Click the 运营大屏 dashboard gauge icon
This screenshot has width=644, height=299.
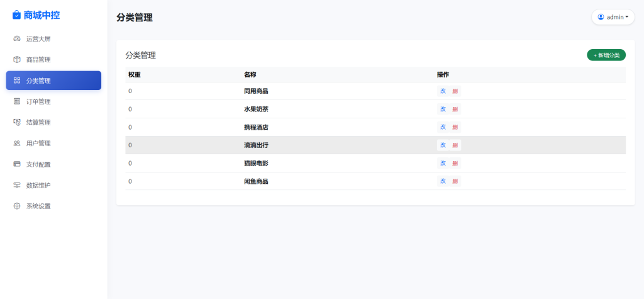(17, 38)
